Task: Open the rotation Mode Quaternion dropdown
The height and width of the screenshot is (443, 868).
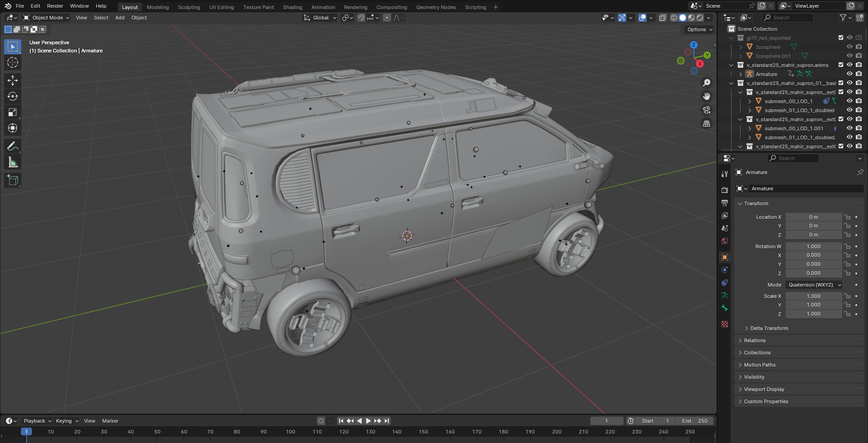Action: (x=814, y=285)
